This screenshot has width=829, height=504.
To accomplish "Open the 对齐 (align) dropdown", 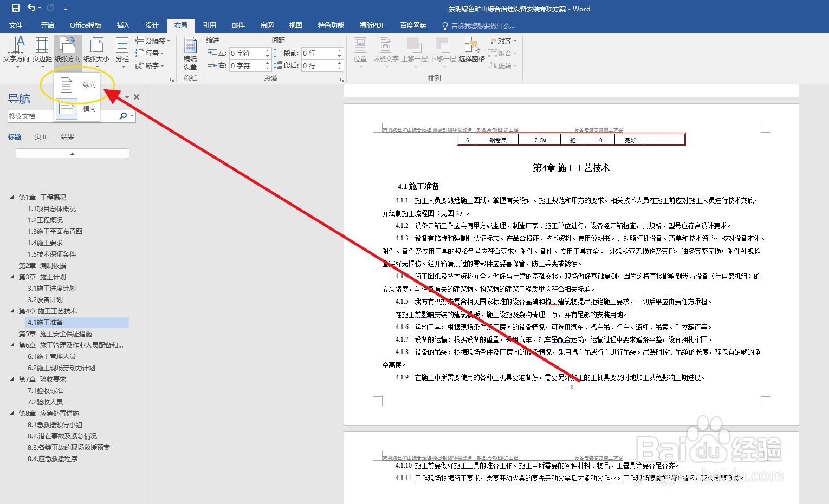I will tap(503, 40).
